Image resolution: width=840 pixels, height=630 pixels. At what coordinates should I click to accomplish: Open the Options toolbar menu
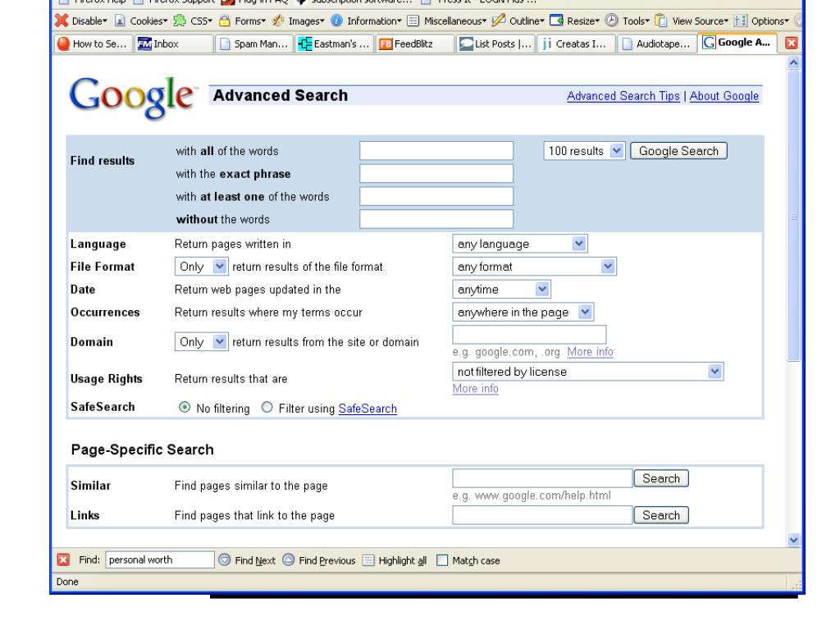(762, 21)
